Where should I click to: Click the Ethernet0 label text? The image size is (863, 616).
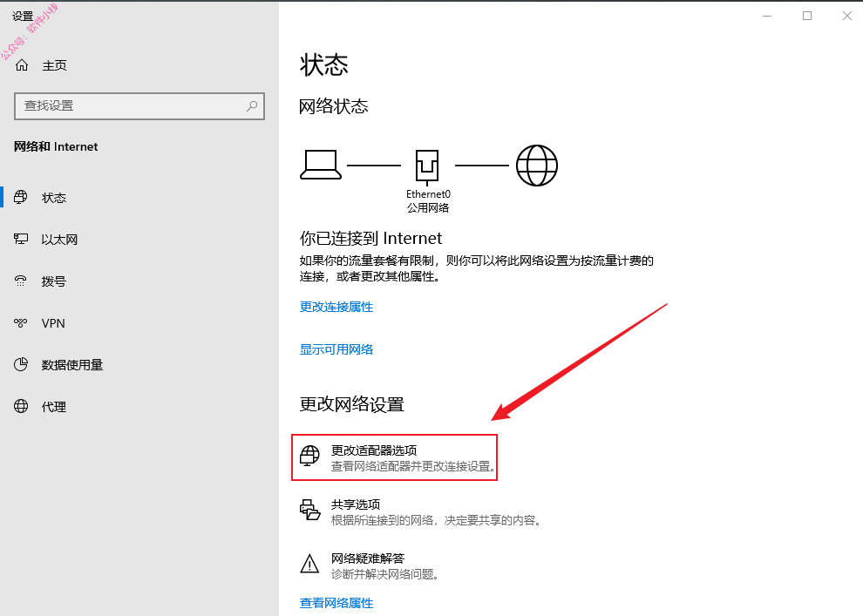(428, 194)
